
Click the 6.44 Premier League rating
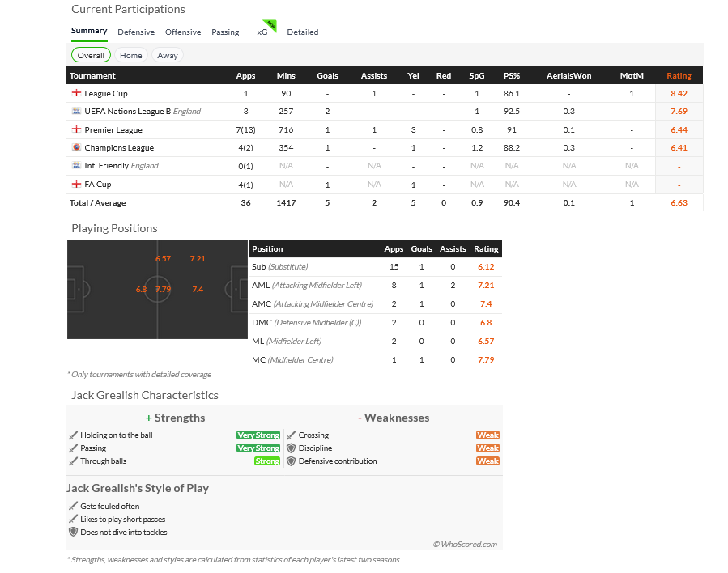click(679, 130)
